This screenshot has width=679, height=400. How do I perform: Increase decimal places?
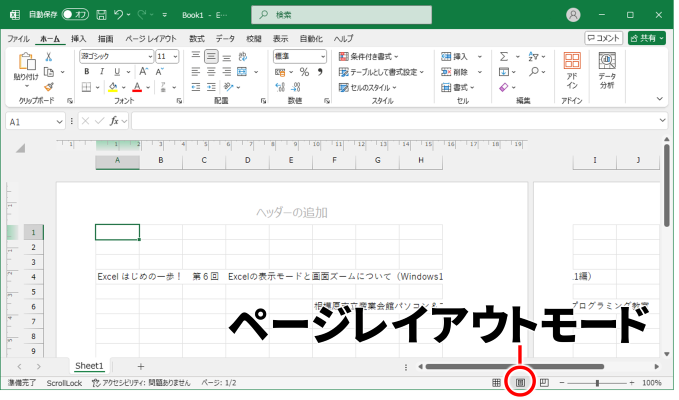[280, 87]
